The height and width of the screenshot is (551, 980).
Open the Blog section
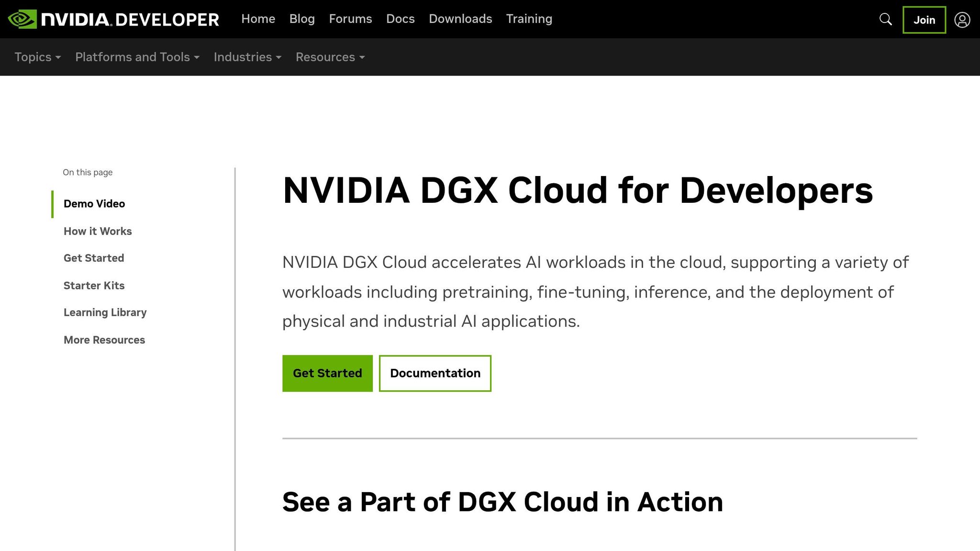301,19
